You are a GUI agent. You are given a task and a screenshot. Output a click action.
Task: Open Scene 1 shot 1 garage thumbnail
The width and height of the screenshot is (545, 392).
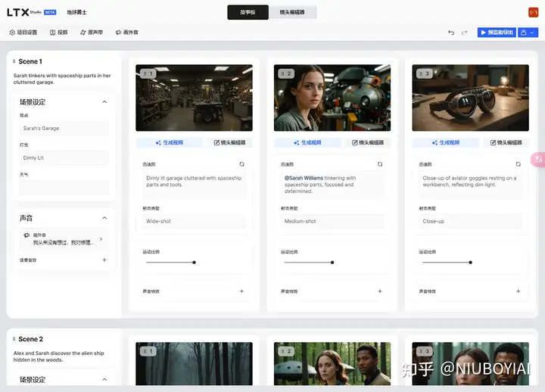tap(194, 98)
